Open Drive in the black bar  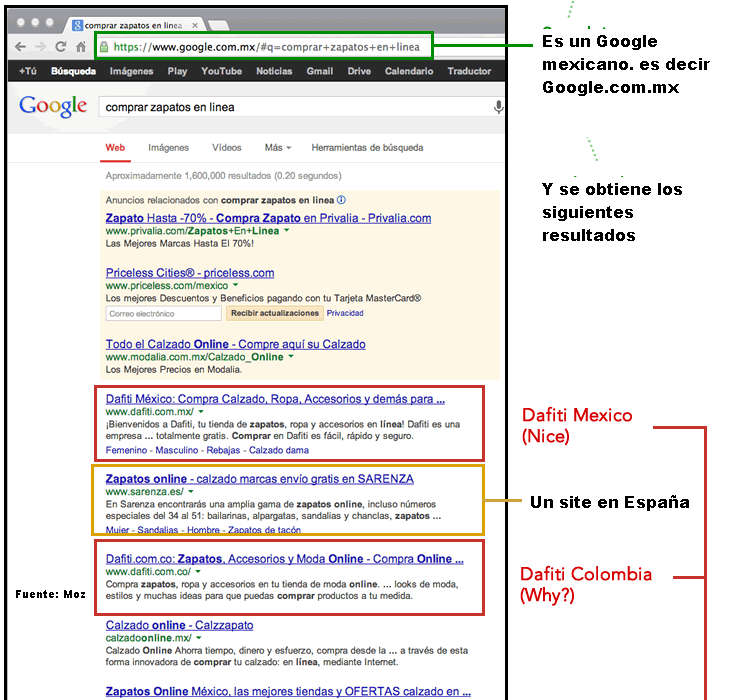pyautogui.click(x=359, y=71)
